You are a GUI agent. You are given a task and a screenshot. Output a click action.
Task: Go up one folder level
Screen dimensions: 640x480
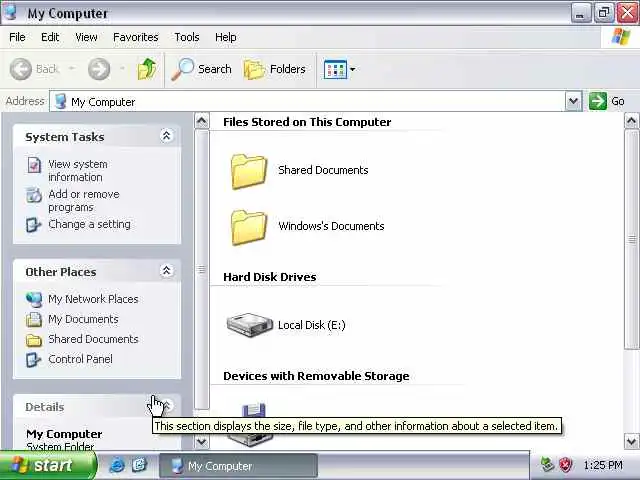147,69
